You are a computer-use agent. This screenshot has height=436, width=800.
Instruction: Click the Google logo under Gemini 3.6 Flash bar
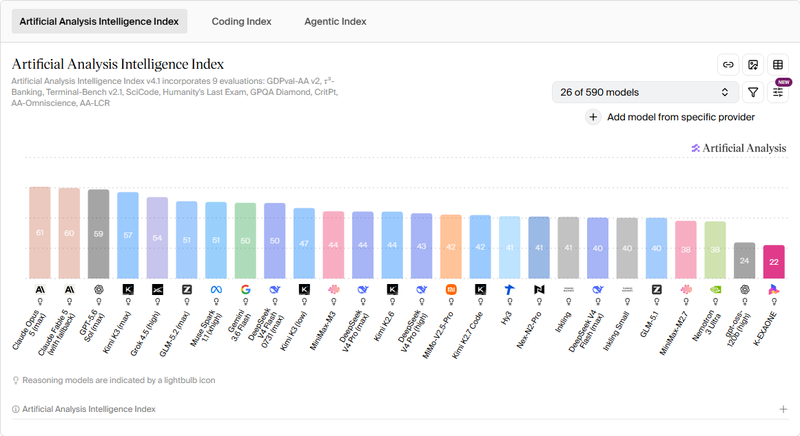coord(245,290)
